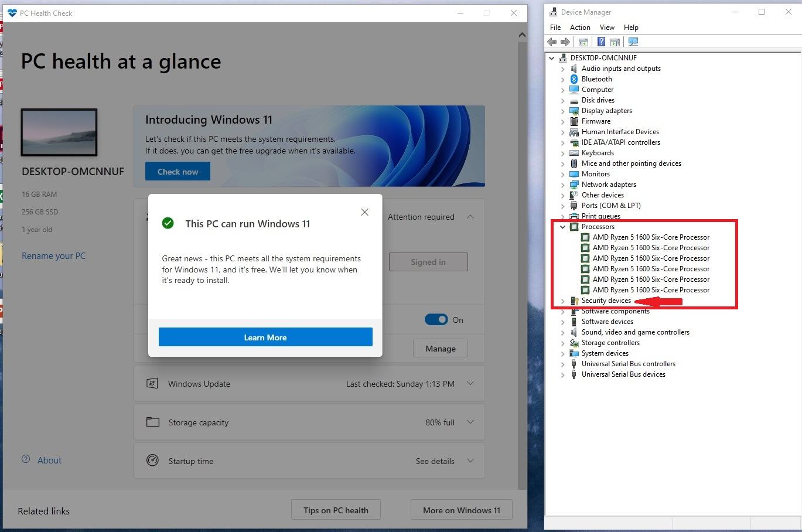Open the About link
Viewport: 802px width, 532px height.
pyautogui.click(x=49, y=460)
